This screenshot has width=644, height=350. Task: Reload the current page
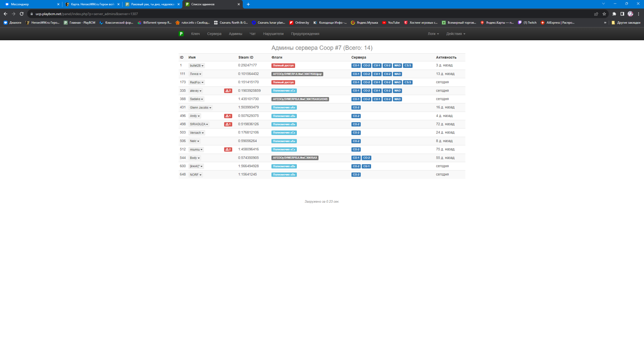coord(22,14)
